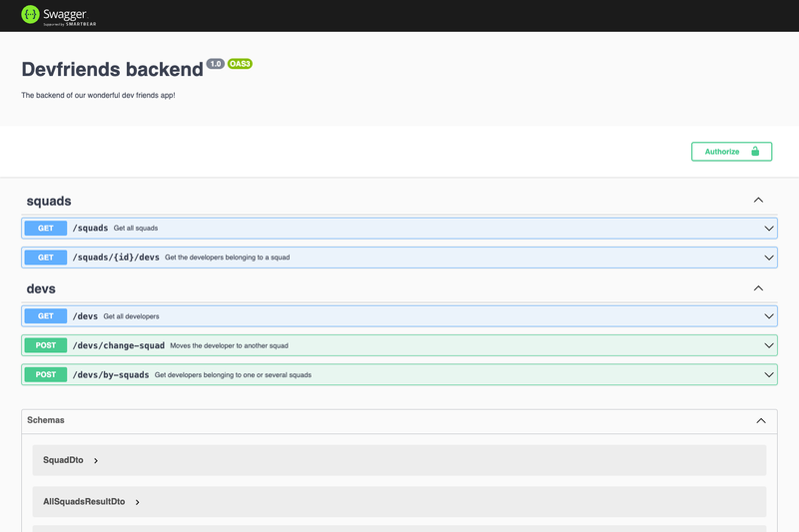Expand the AllSquadsResultDto schema arrow
Viewport: 799px width, 532px height.
[137, 502]
